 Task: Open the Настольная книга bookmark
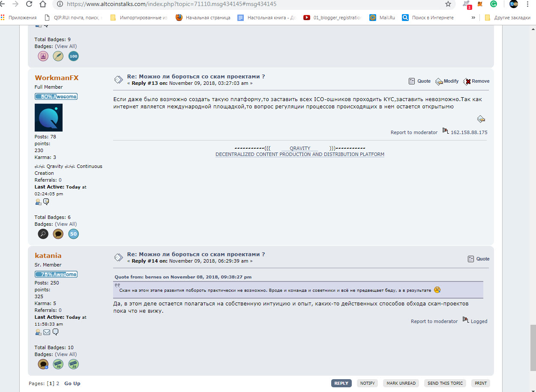(267, 18)
